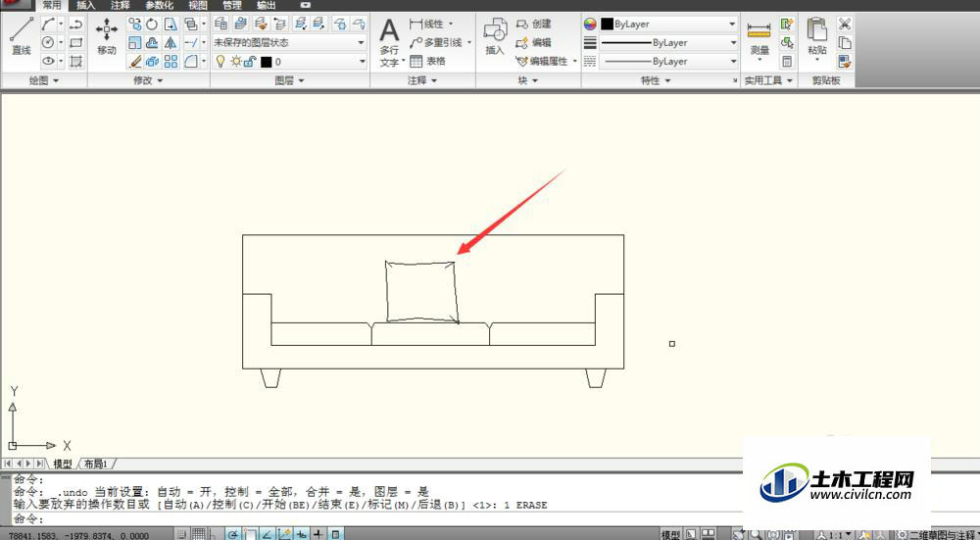Select the Scale tool icon
The width and height of the screenshot is (980, 540).
tap(134, 42)
